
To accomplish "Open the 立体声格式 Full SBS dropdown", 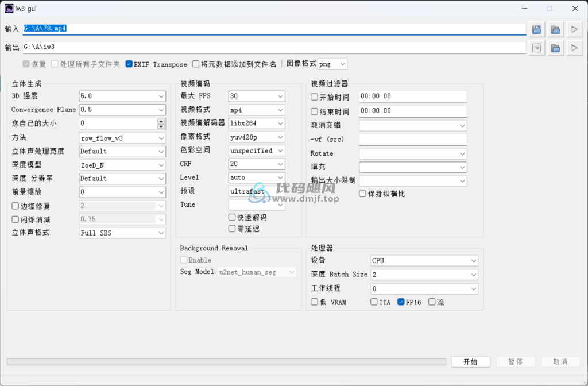I will point(122,233).
